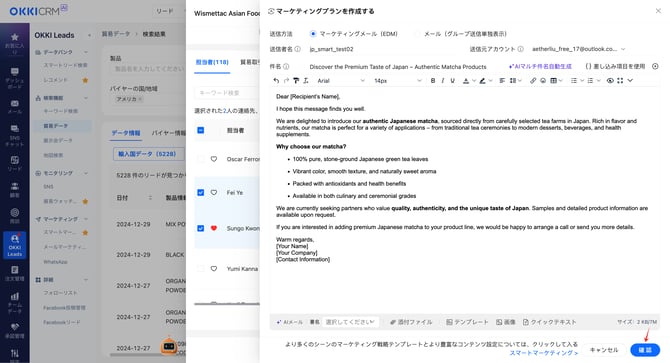Open the quick text snippets
Screen dimensions: 670x363
pos(550,322)
